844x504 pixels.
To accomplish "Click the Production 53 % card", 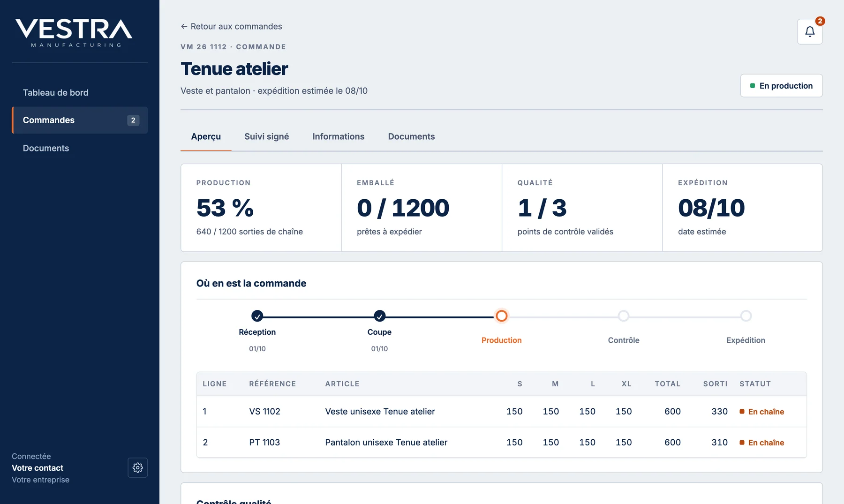I will (261, 208).
